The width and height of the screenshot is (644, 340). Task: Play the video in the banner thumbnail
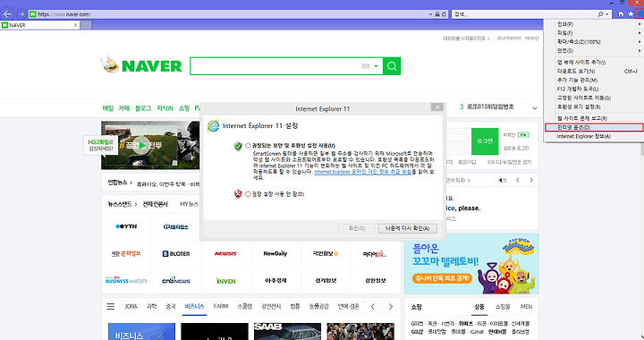pos(141,145)
